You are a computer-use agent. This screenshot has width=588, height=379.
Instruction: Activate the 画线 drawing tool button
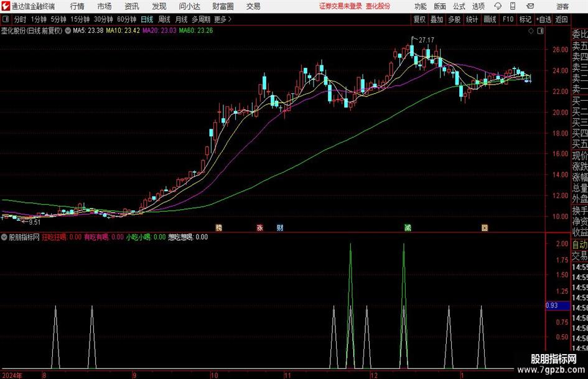pyautogui.click(x=490, y=19)
